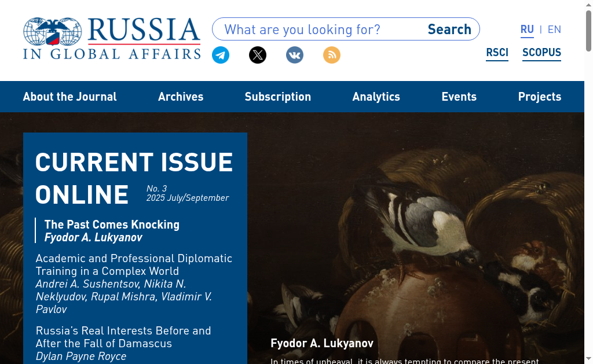Open the SCOPUS link

(541, 53)
